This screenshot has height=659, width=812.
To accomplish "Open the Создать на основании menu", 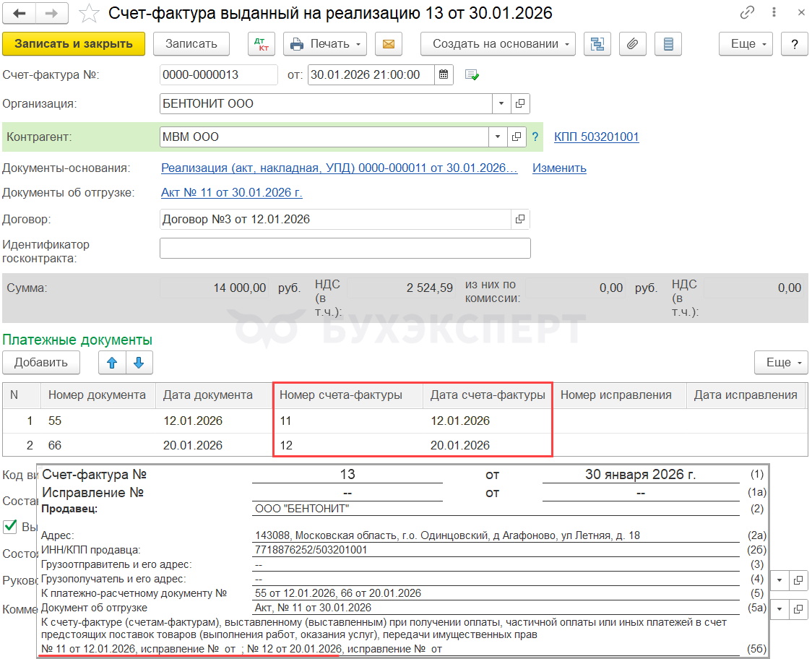I will 498,44.
